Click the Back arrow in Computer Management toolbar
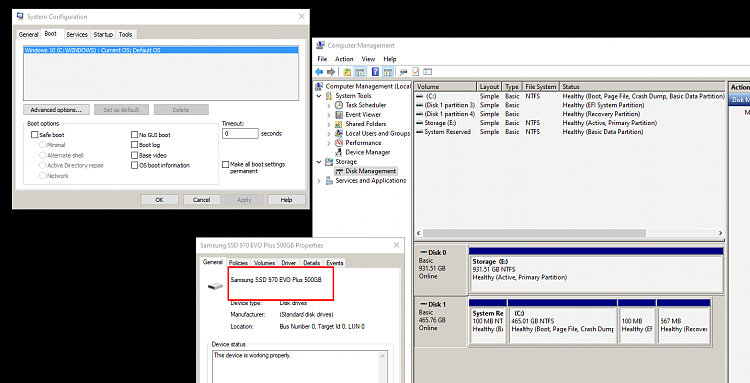Image resolution: width=750 pixels, height=383 pixels. click(319, 72)
